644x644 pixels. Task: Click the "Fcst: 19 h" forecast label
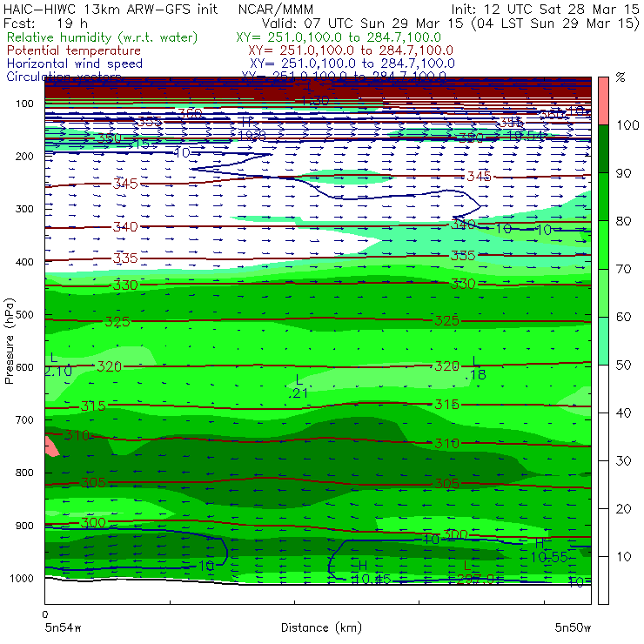pyautogui.click(x=45, y=23)
